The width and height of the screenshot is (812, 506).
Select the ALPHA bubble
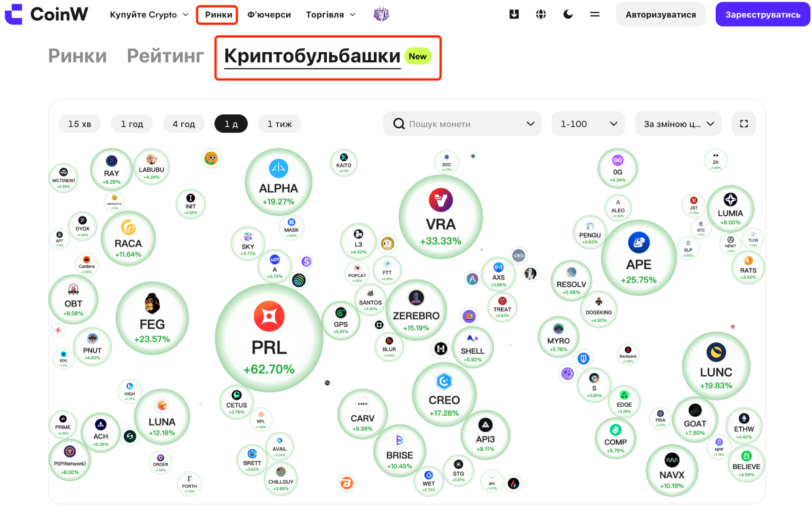tap(278, 182)
